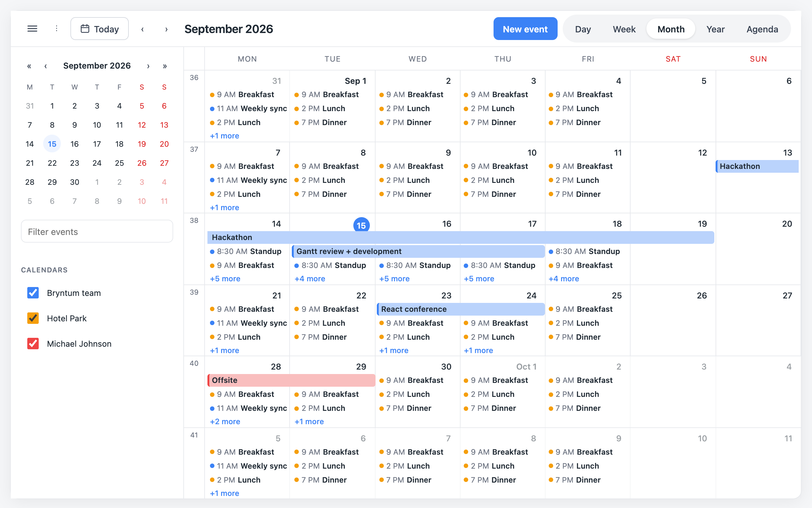Select the Month view tab

tap(671, 29)
